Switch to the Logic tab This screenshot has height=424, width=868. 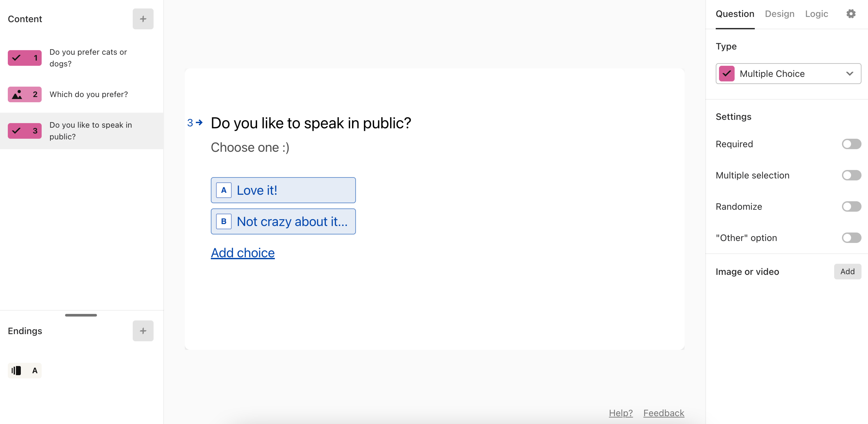click(816, 14)
